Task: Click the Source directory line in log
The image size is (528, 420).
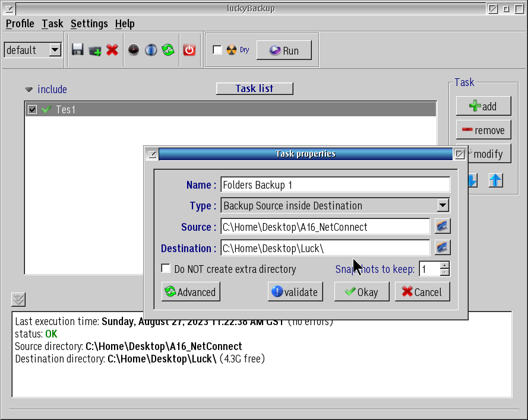Action: point(128,346)
